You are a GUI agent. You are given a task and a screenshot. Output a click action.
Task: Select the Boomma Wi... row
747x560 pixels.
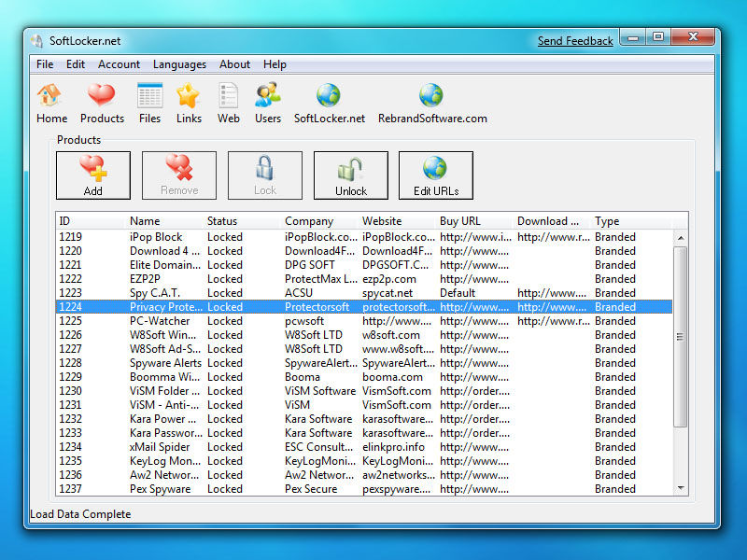[364, 377]
